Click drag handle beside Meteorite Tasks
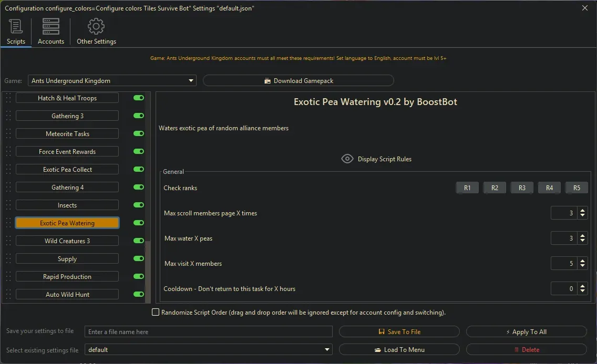The image size is (597, 364). 8,134
